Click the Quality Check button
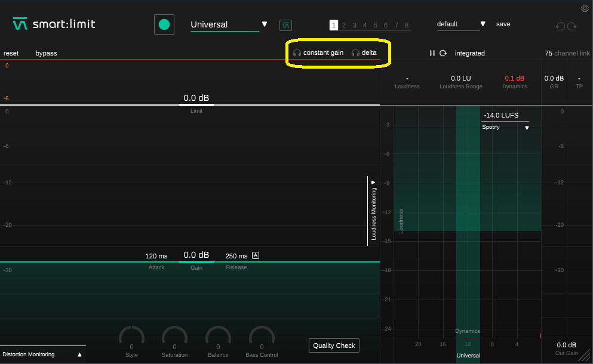593x364 pixels. pos(334,346)
